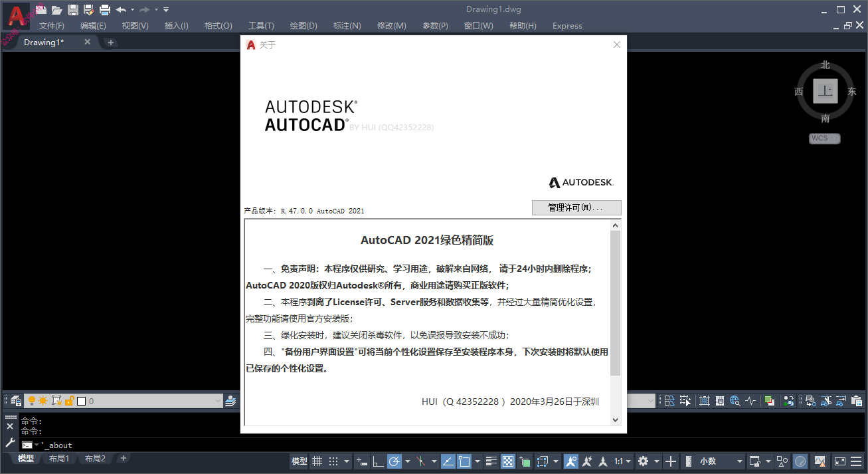Viewport: 868px width, 474px height.
Task: Click the ViewCube 北 direction label
Action: 825,65
